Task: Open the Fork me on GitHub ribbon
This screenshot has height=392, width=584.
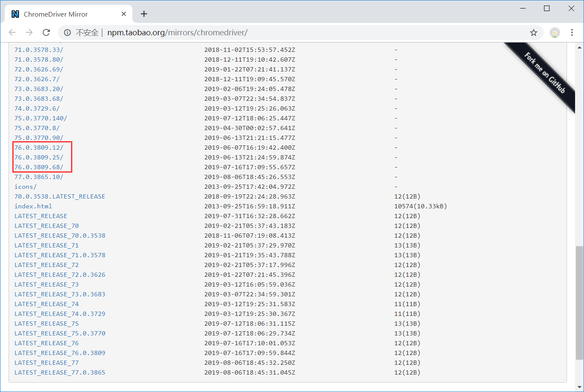Action: 544,73
